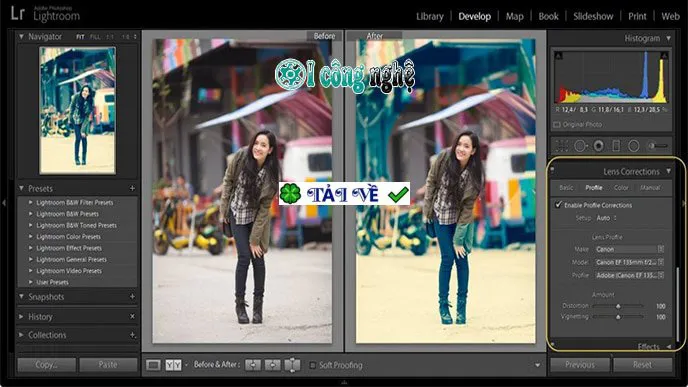Open the Print module
This screenshot has width=688, height=387.
637,17
